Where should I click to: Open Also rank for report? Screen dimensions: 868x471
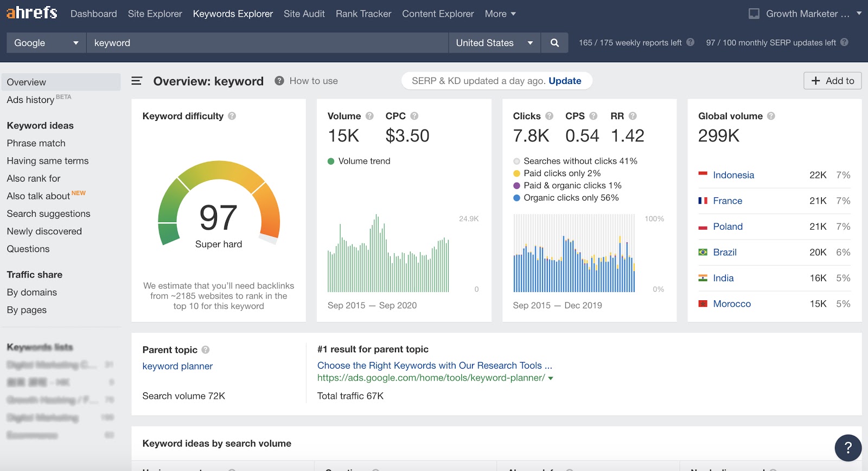(34, 178)
